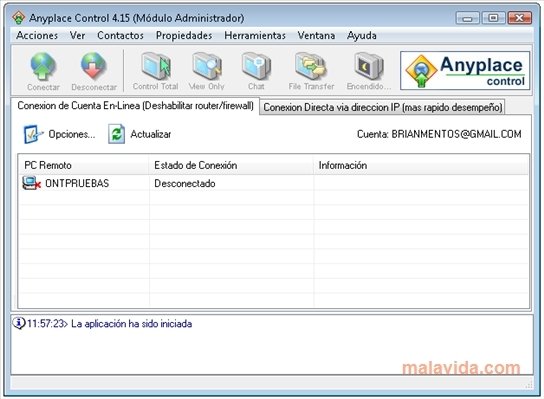This screenshot has width=544, height=399.
Task: Minimize the Anyplace Control window
Action: click(x=467, y=18)
